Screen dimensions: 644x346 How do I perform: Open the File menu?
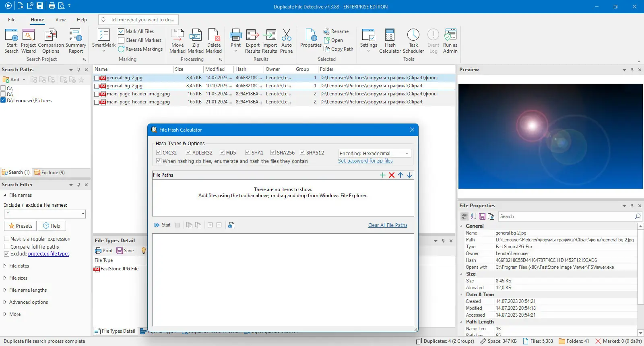pos(12,20)
